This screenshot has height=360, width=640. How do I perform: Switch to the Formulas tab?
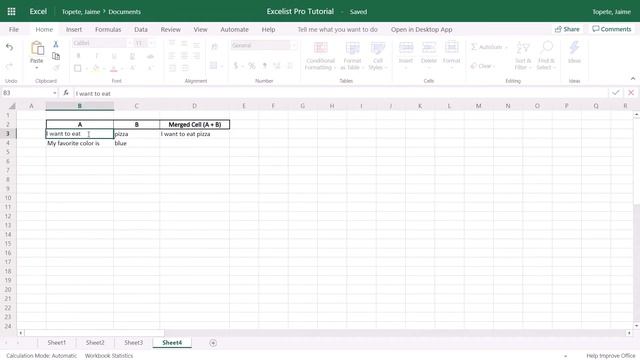tap(108, 29)
